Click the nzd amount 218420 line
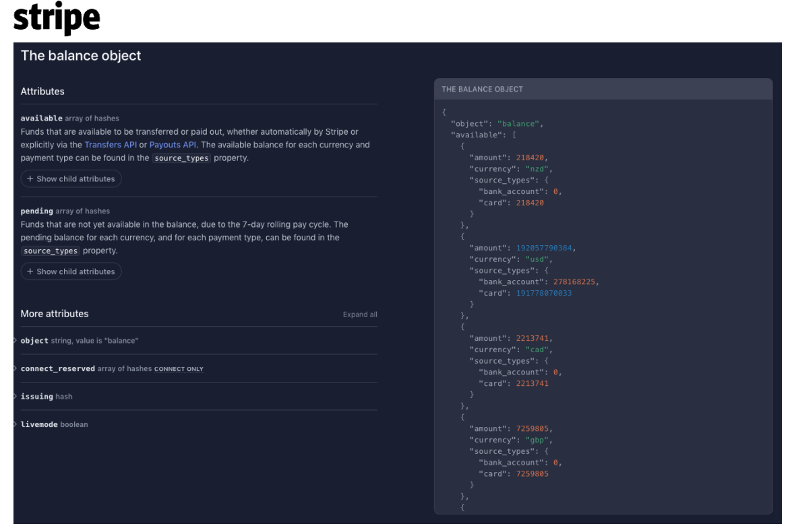This screenshot has width=794, height=532. (x=508, y=158)
